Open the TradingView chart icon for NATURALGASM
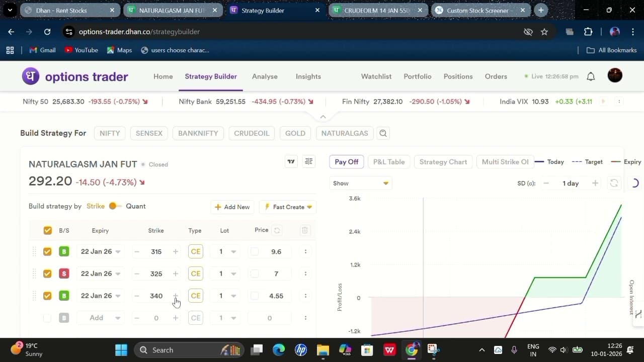Screen dimensions: 644x362 coord(291,161)
